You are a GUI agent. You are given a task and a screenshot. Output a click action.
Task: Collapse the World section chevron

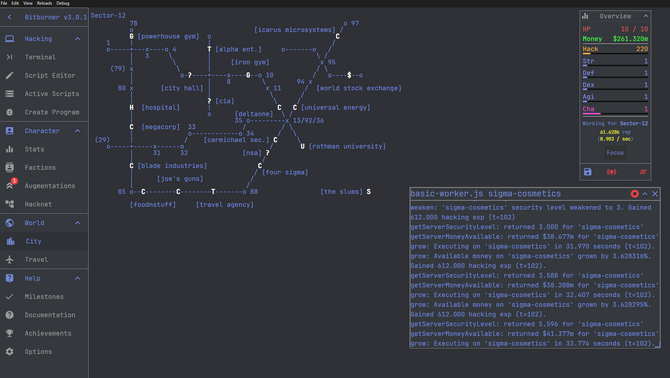pyautogui.click(x=77, y=223)
